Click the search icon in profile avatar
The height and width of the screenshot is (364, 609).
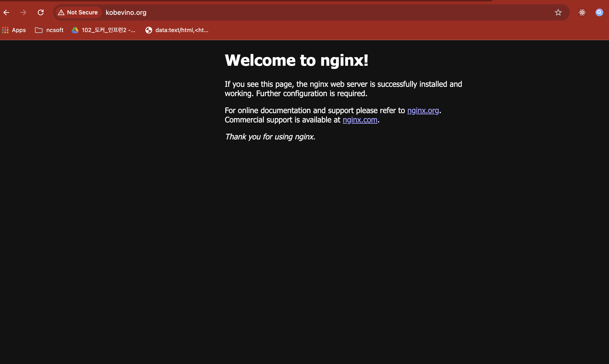[x=599, y=12]
